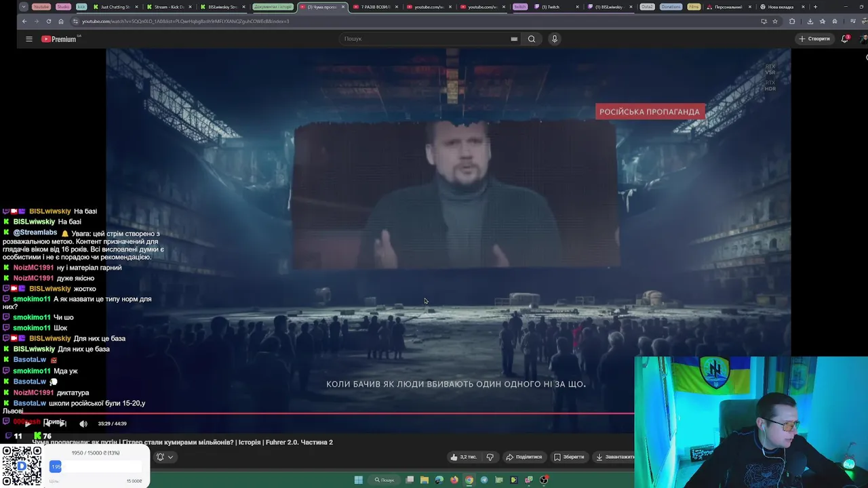This screenshot has width=868, height=488.
Task: Open the YouTube guide hamburger menu
Action: point(29,39)
